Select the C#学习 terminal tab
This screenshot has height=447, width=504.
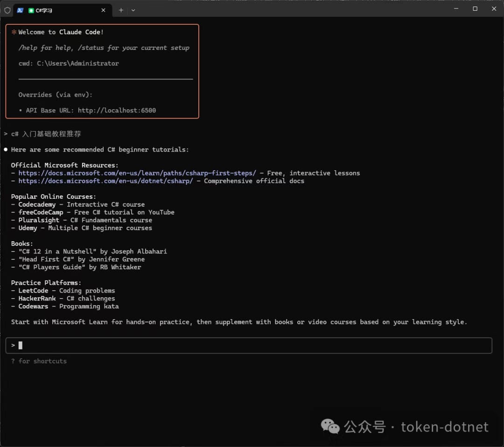[63, 10]
